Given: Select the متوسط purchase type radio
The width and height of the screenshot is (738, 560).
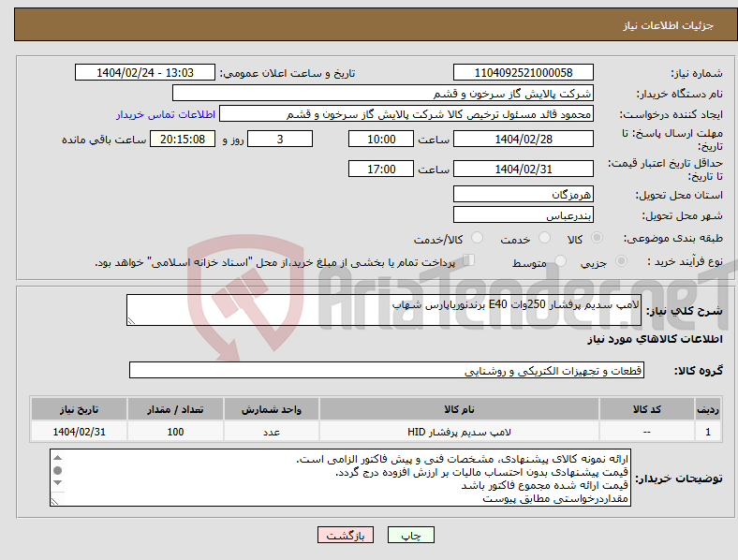Looking at the screenshot, I should (561, 260).
